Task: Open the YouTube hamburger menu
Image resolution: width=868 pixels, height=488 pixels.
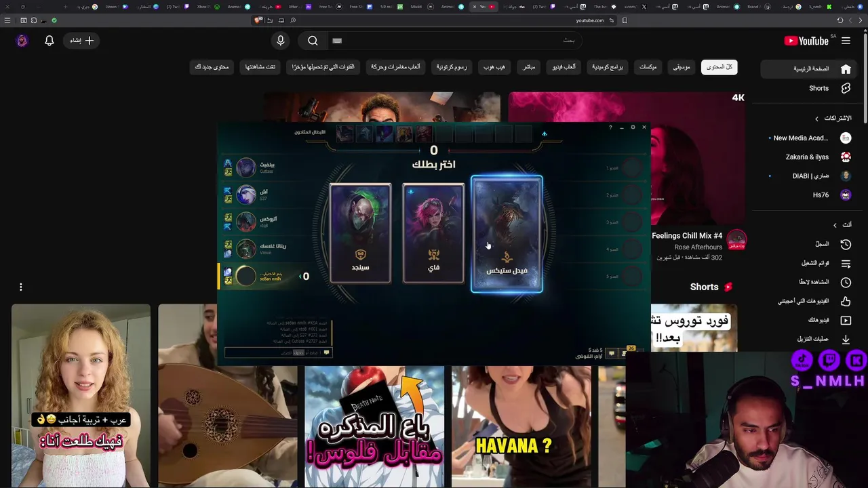Action: pos(846,41)
